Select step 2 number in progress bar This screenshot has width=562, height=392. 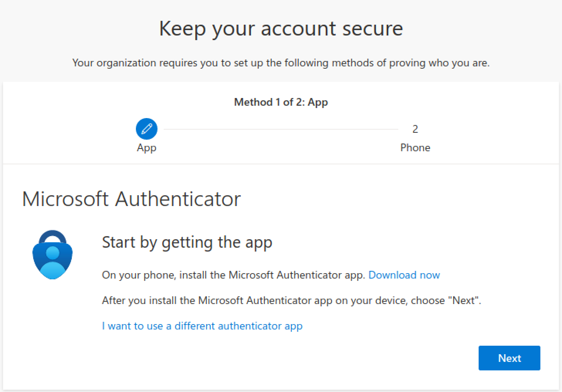pos(415,129)
